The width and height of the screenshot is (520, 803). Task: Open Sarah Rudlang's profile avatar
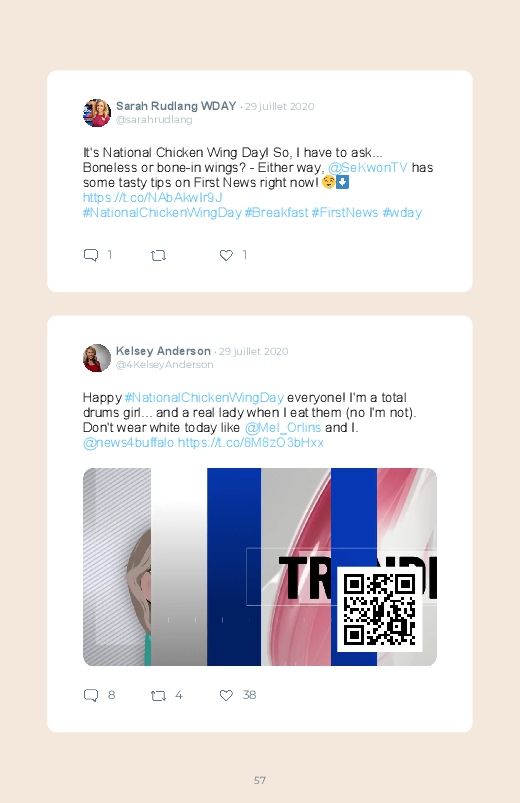tap(97, 113)
